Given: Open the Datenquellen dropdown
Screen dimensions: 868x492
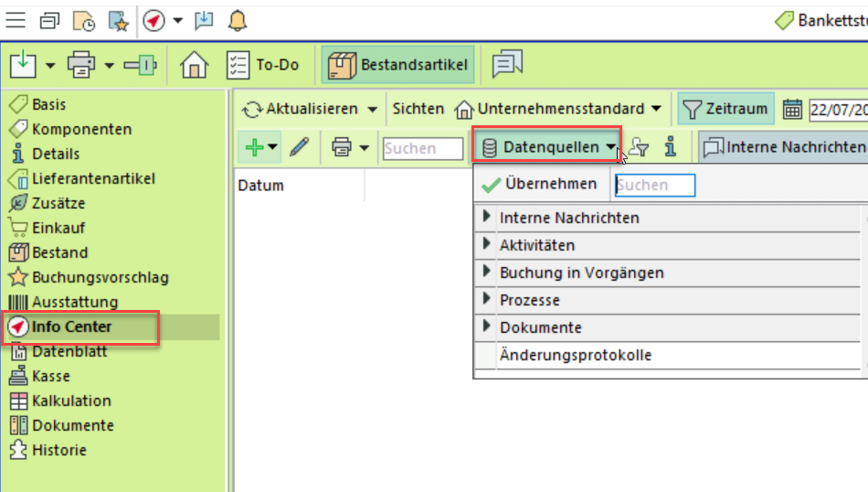Looking at the screenshot, I should click(x=547, y=147).
